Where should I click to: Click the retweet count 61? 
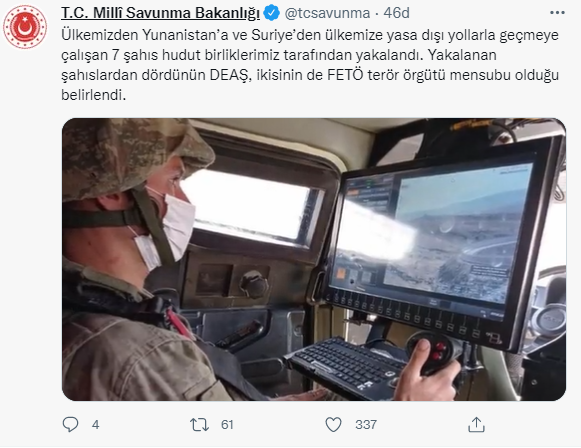pyautogui.click(x=227, y=425)
